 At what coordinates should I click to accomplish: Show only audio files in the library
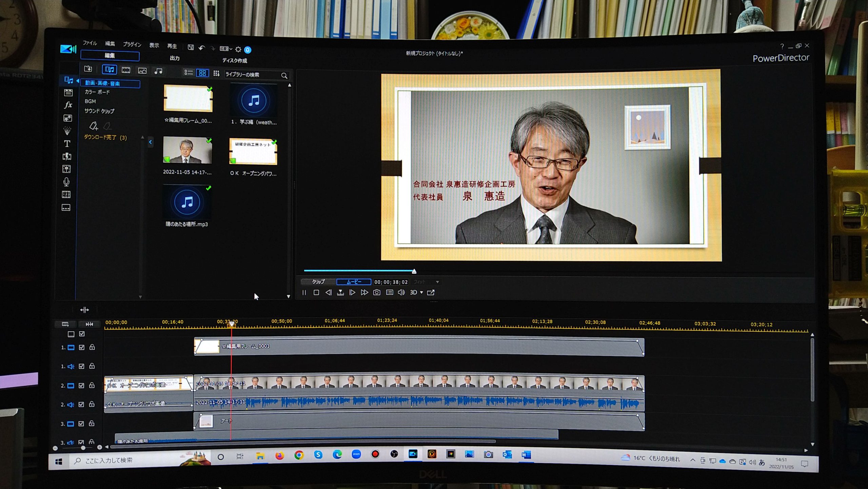pyautogui.click(x=158, y=71)
